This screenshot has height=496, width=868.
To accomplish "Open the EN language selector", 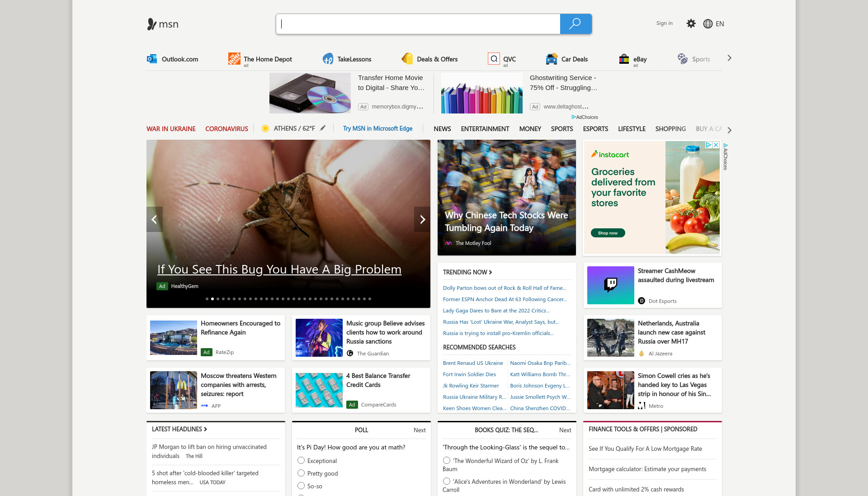I will tap(720, 24).
